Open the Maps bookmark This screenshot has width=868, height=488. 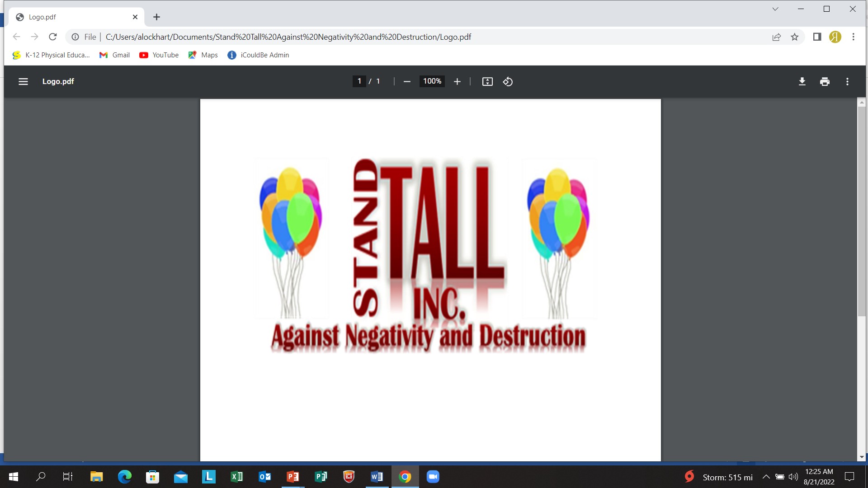tap(203, 55)
